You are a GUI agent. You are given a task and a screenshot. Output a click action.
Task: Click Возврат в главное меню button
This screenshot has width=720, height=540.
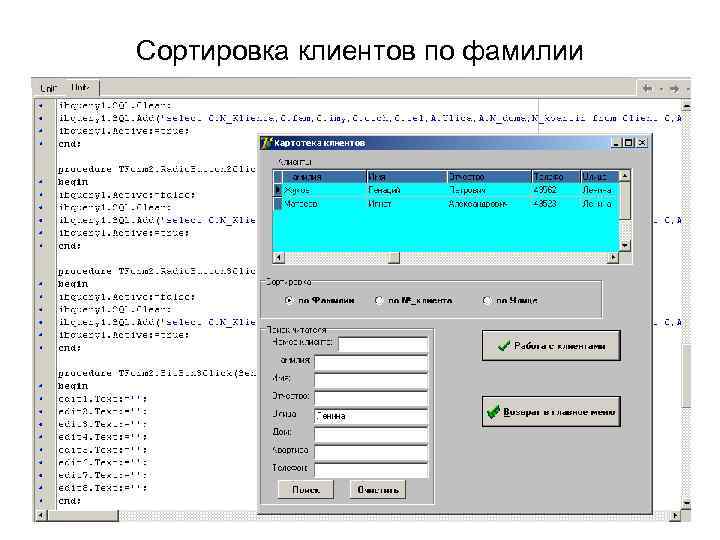pyautogui.click(x=551, y=411)
